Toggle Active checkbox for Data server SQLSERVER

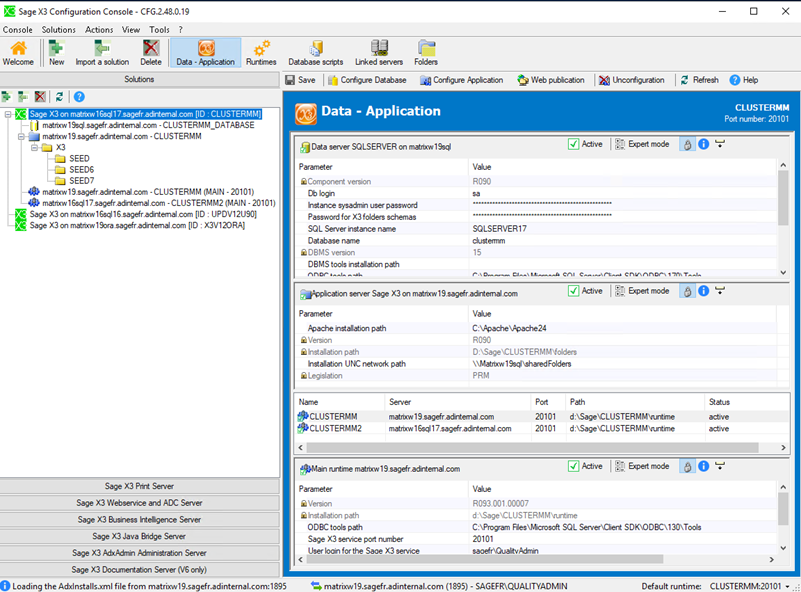[574, 145]
